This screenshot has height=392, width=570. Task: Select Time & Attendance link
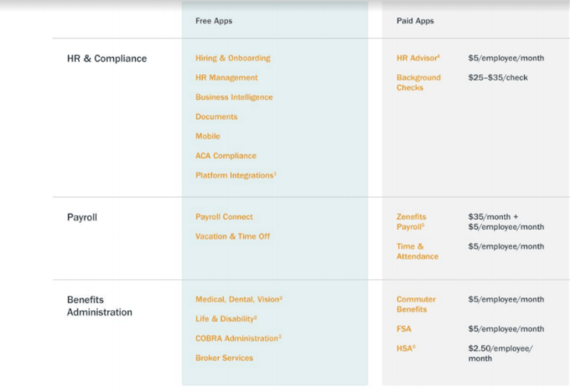coord(417,251)
